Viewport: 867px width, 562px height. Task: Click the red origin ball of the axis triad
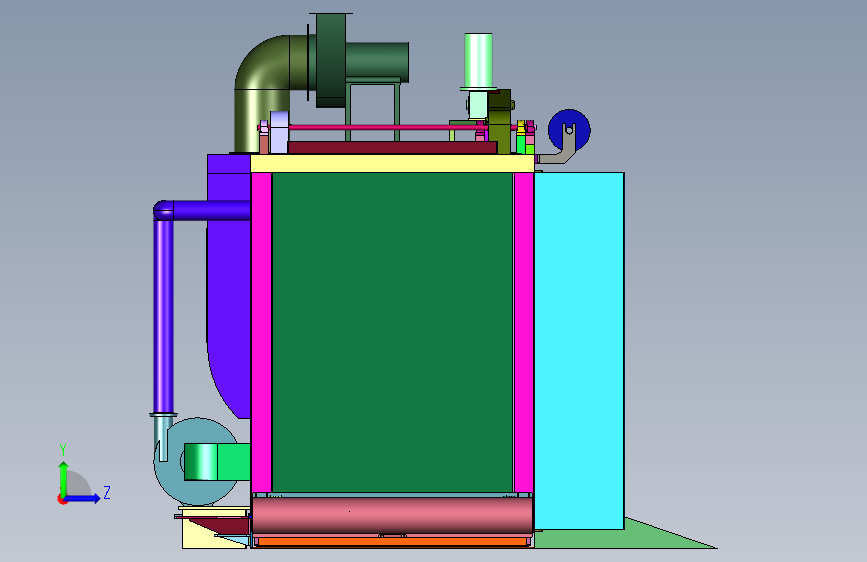(62, 499)
